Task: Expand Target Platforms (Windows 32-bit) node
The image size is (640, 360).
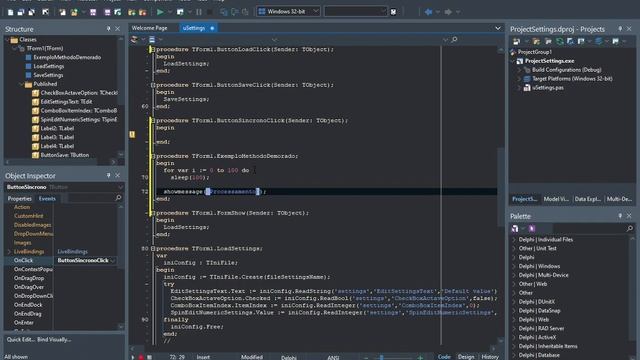Action: point(519,79)
